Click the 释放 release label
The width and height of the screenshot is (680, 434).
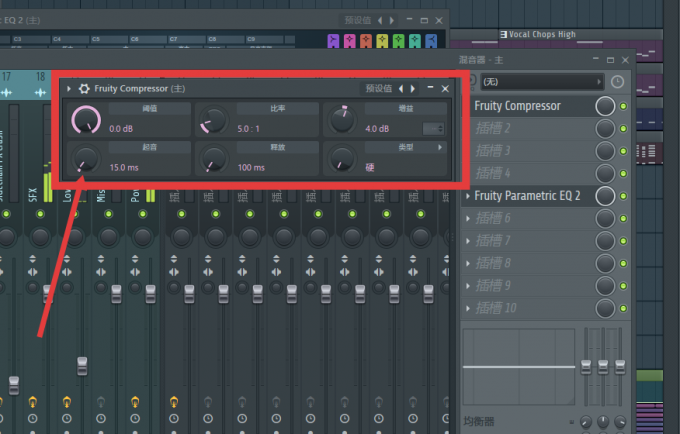click(278, 147)
